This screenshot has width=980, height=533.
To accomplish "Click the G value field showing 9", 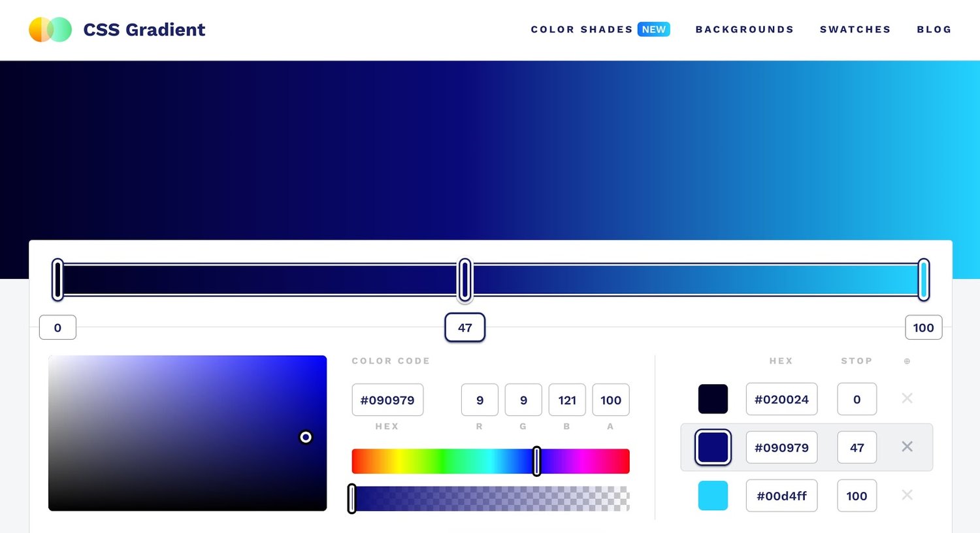I will click(523, 400).
